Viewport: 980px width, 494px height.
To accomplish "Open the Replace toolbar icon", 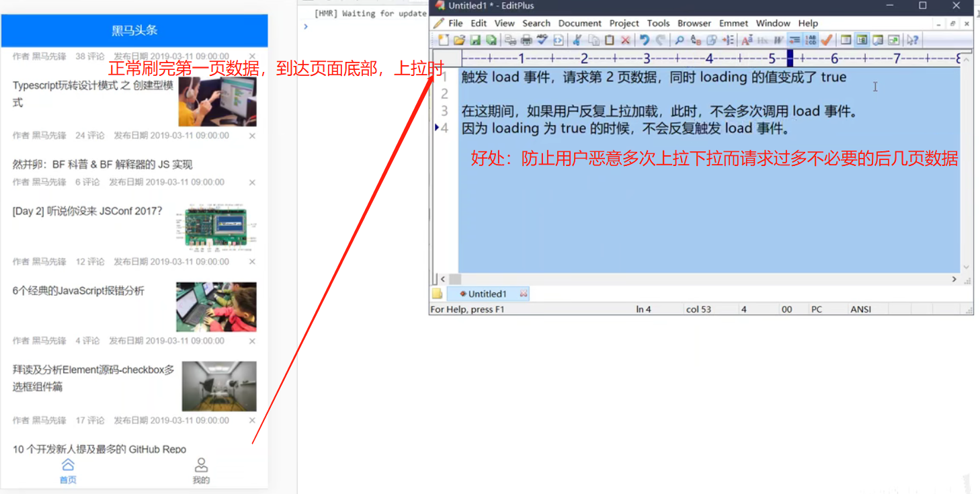I will tap(696, 40).
